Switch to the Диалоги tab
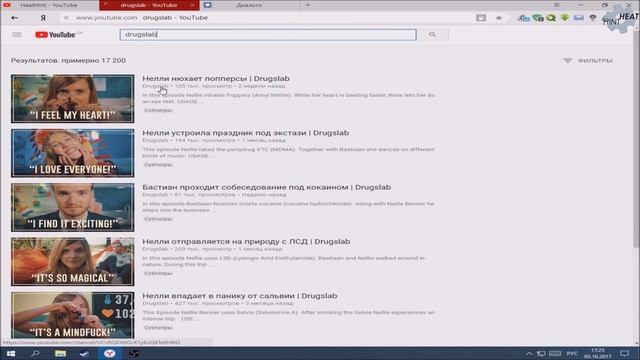 (249, 5)
